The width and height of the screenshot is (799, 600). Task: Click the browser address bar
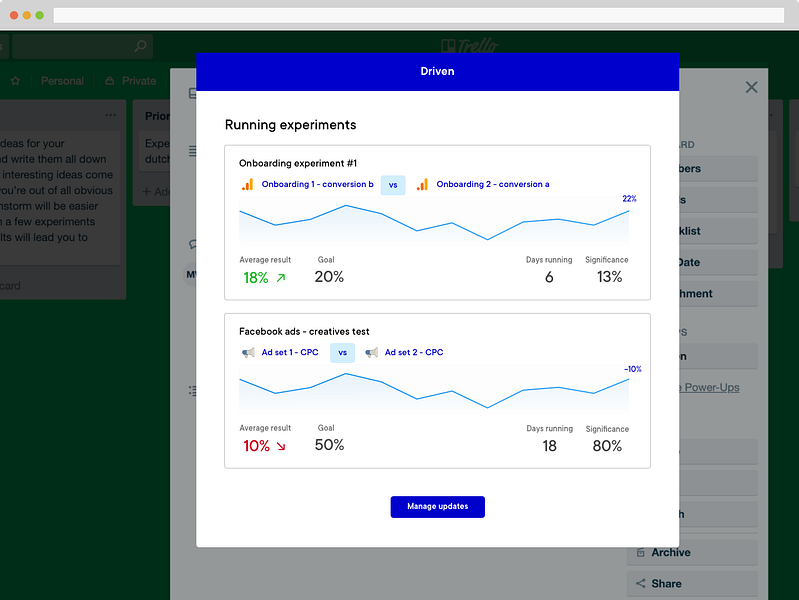pyautogui.click(x=418, y=15)
